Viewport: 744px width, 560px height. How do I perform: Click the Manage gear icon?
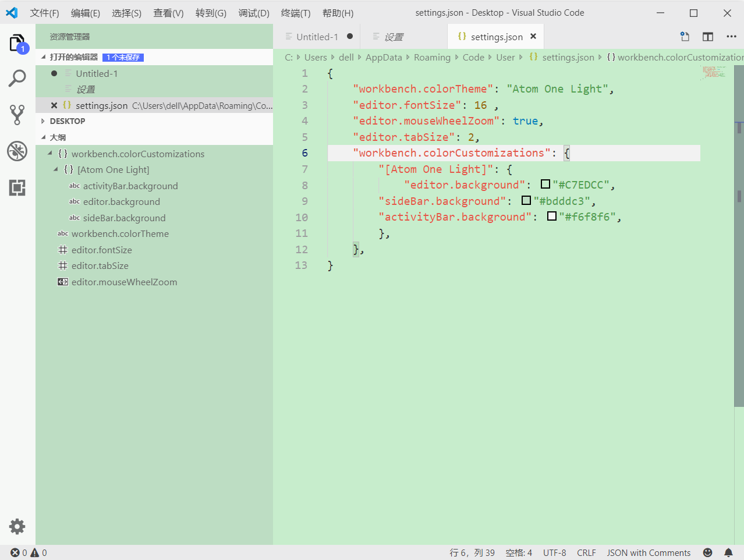pos(17,526)
